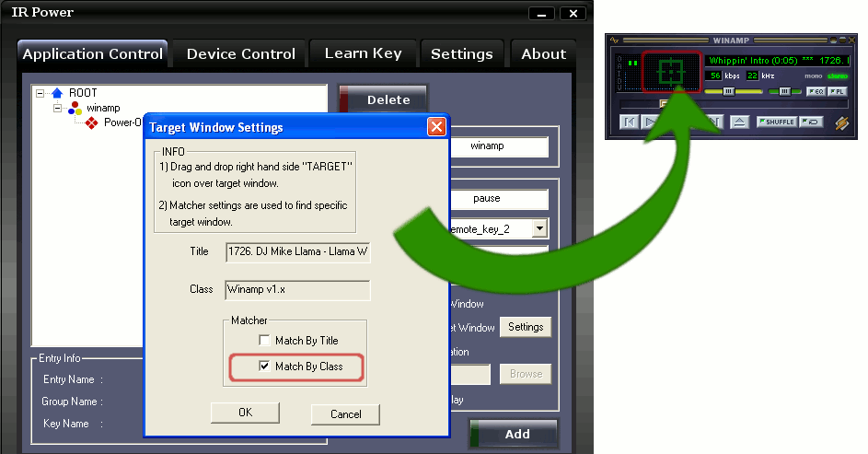This screenshot has width=868, height=454.
Task: Uncheck the Match By Class checkbox
Action: (x=264, y=366)
